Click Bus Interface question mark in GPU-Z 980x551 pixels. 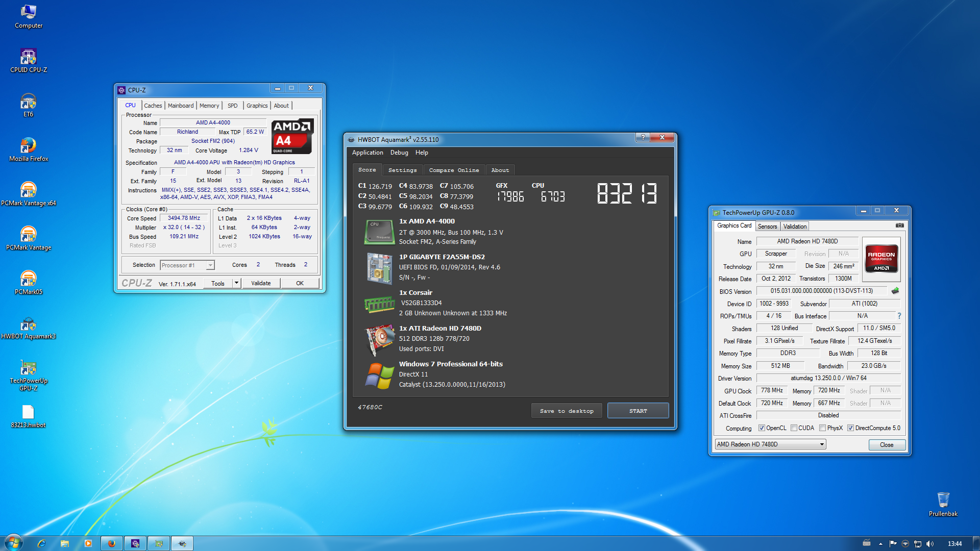click(899, 316)
